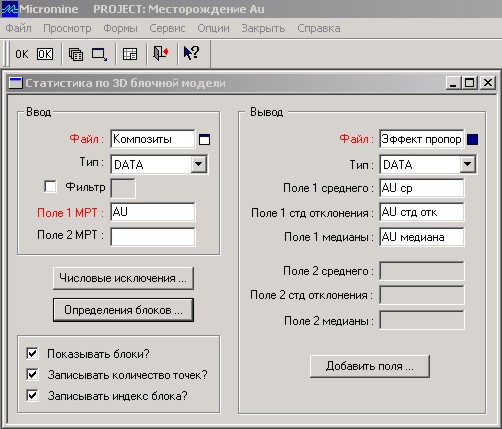
Task: Toggle the Фильтр checkbox
Action: pos(50,186)
